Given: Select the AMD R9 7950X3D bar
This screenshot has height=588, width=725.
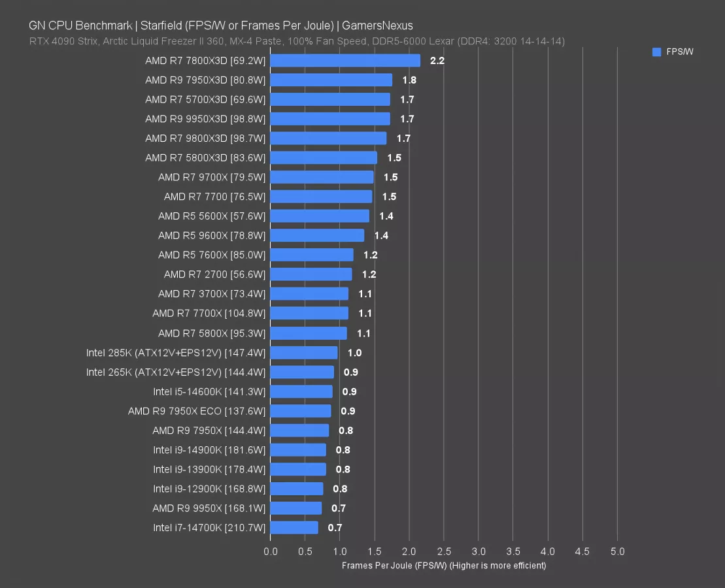Looking at the screenshot, I should pyautogui.click(x=331, y=80).
